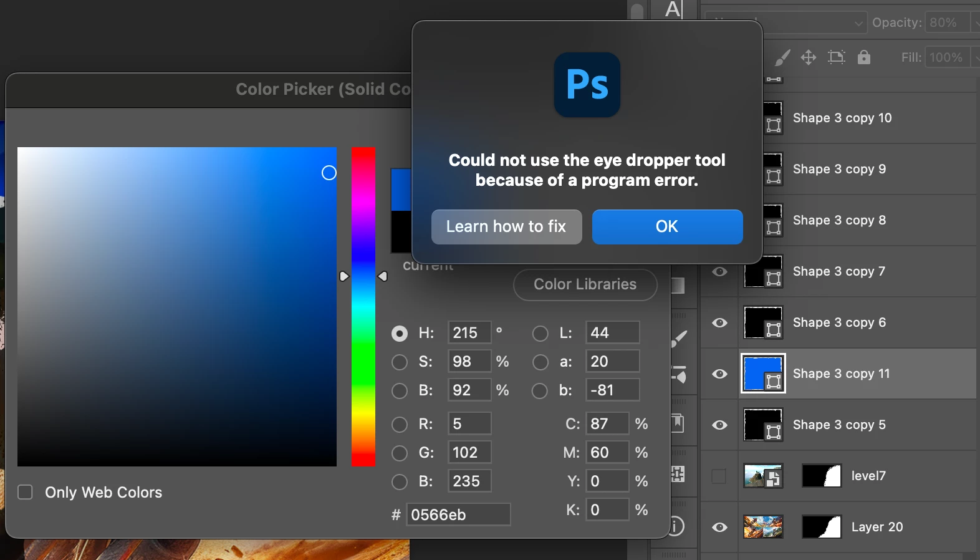
Task: Select the Lab a radio button
Action: click(x=540, y=362)
